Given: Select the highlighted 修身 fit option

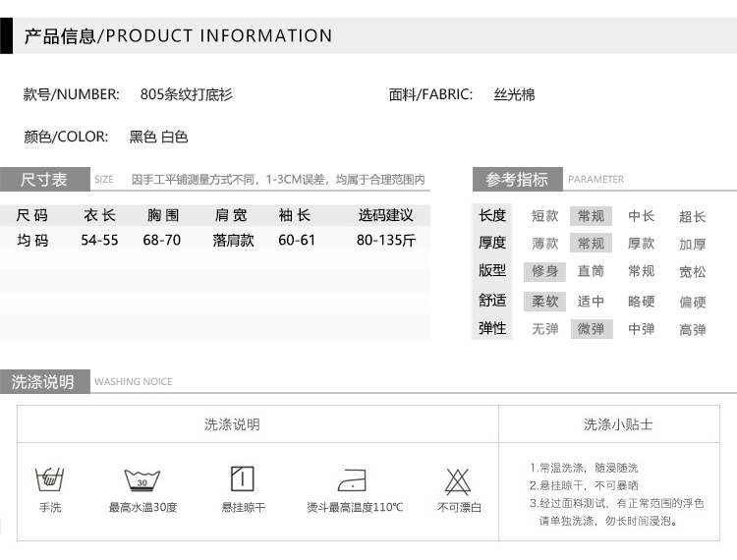Looking at the screenshot, I should click(x=544, y=271).
